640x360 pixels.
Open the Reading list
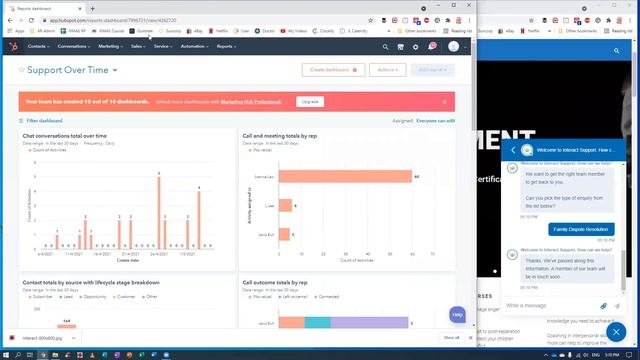pyautogui.click(x=458, y=31)
